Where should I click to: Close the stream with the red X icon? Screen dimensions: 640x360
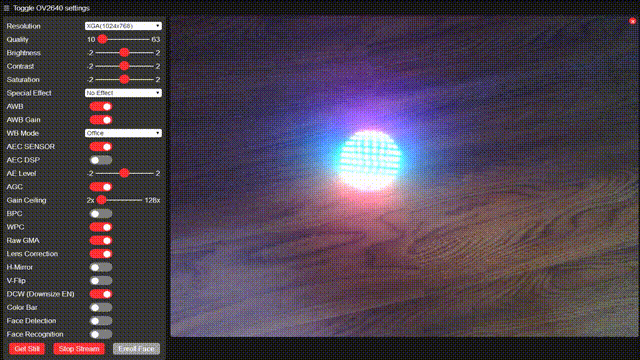(x=632, y=21)
